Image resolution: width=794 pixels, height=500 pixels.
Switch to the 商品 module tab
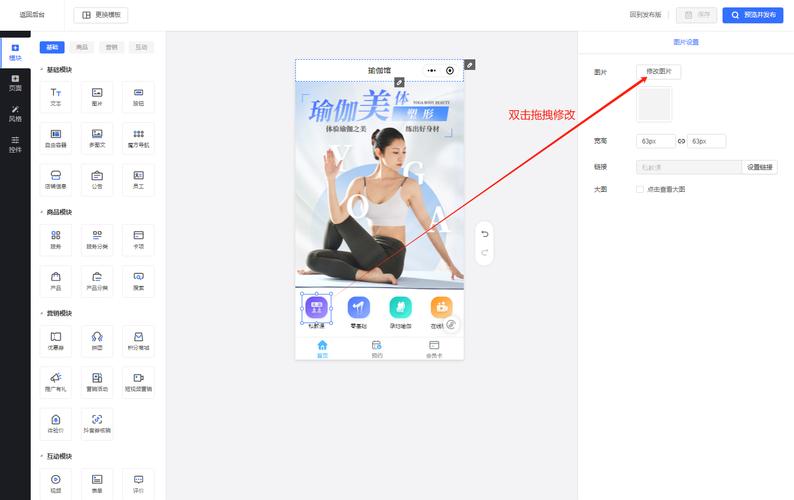click(82, 47)
